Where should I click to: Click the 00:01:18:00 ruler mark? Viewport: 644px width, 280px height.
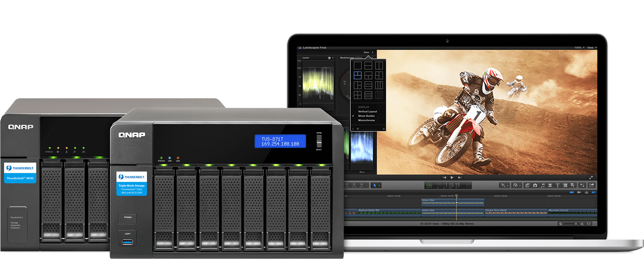(501, 196)
